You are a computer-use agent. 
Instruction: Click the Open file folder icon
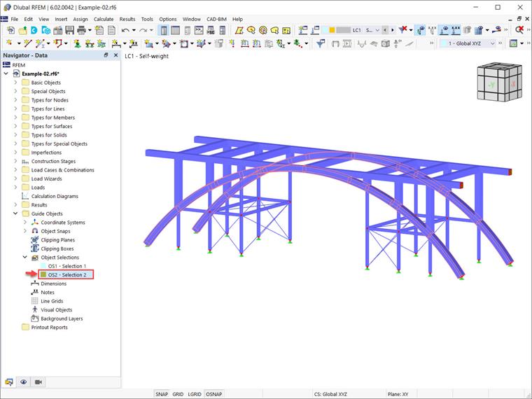(22, 31)
